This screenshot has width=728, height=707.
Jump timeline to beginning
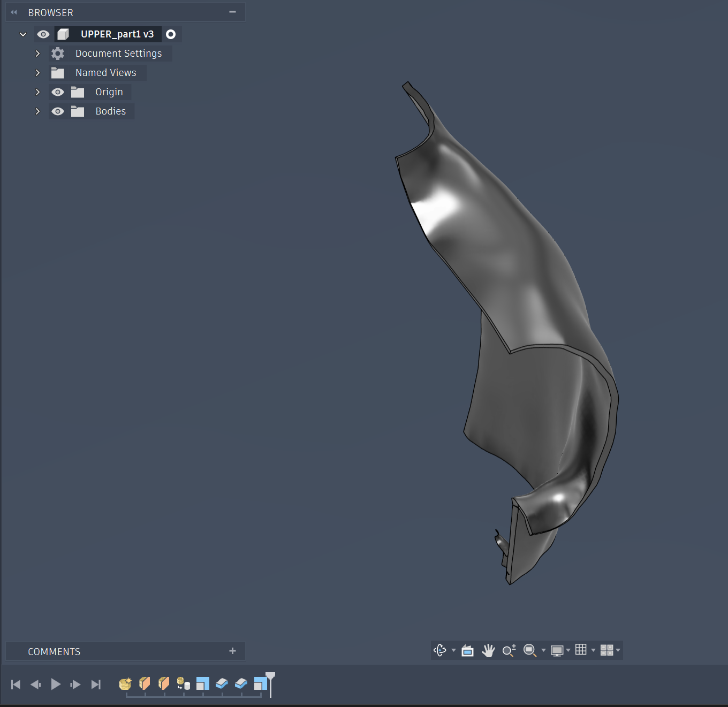click(16, 684)
